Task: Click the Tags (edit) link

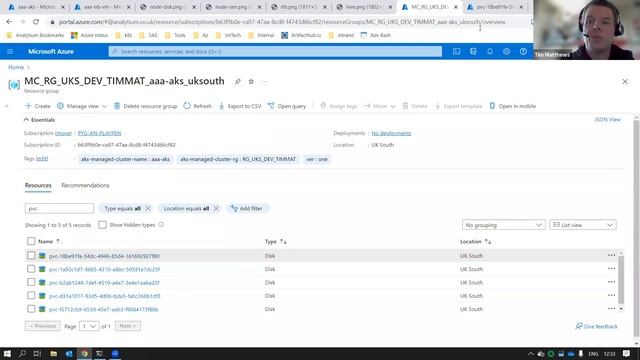Action: pyautogui.click(x=42, y=158)
